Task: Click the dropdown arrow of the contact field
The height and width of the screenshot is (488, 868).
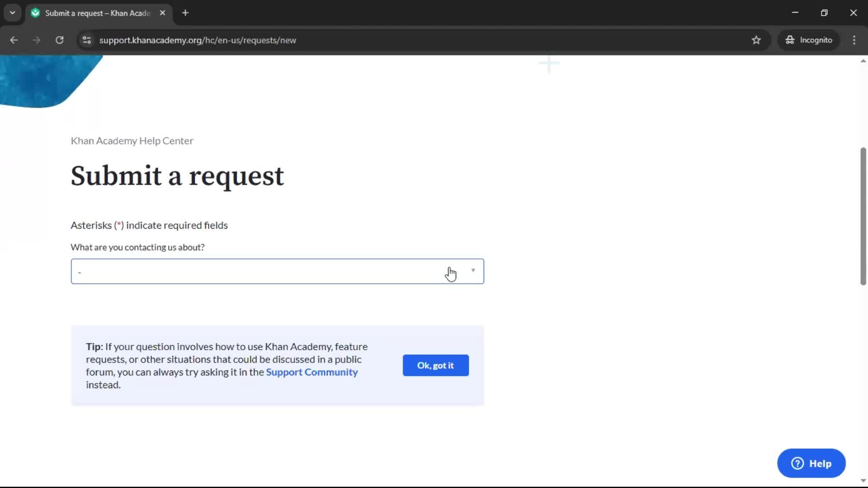Action: [x=473, y=271]
